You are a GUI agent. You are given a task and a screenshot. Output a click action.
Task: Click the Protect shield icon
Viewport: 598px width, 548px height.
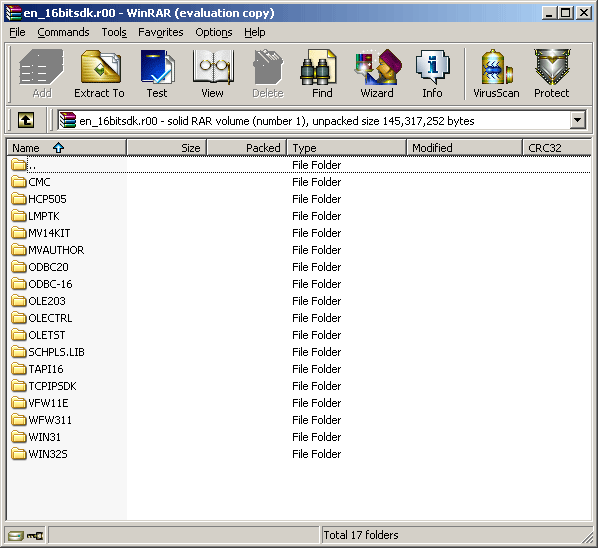[x=551, y=74]
